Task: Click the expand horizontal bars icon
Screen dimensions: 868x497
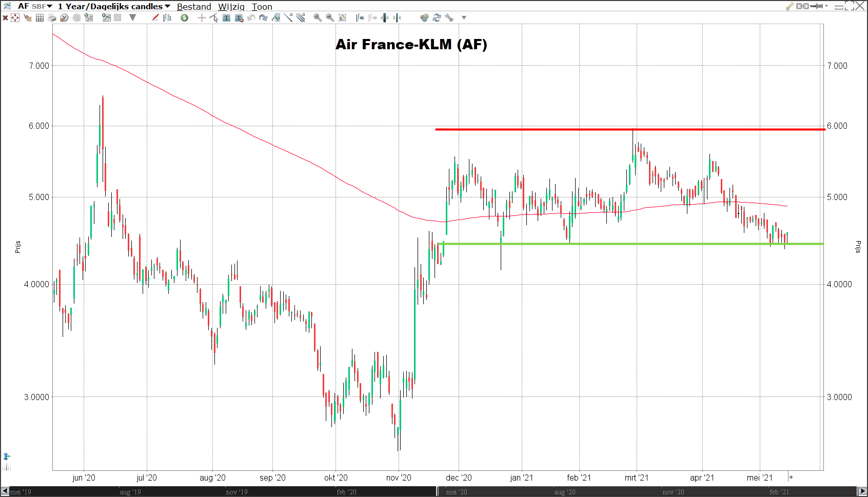Action: point(385,18)
